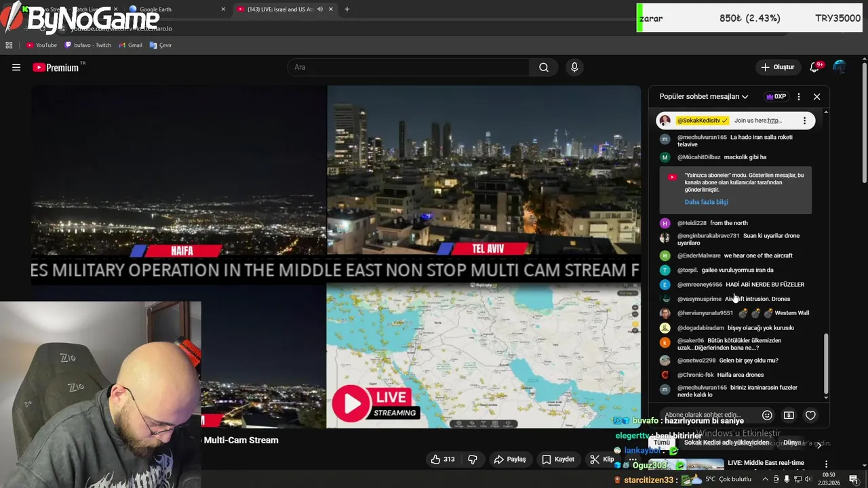Select the Sokak Kedisi adlı yükleyiciden chip

(726, 443)
